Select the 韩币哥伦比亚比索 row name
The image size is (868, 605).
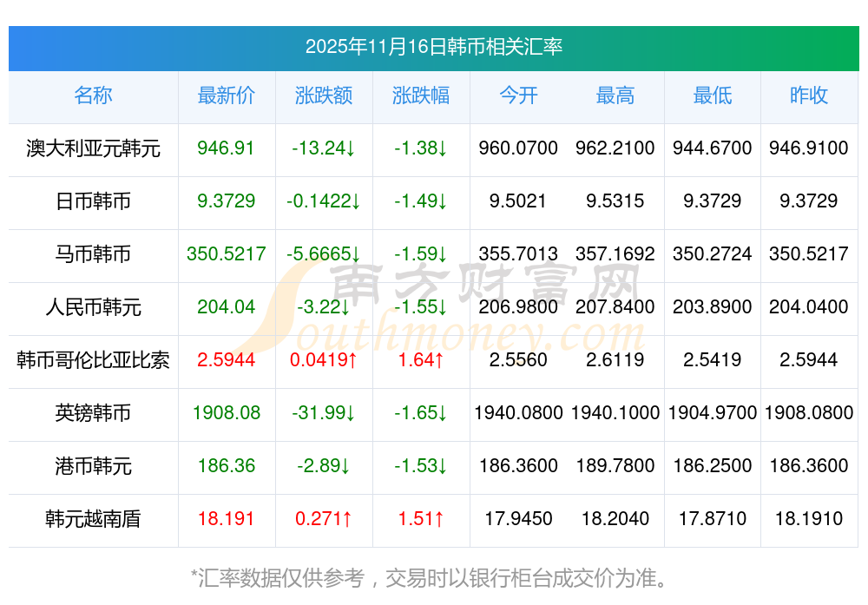[93, 360]
